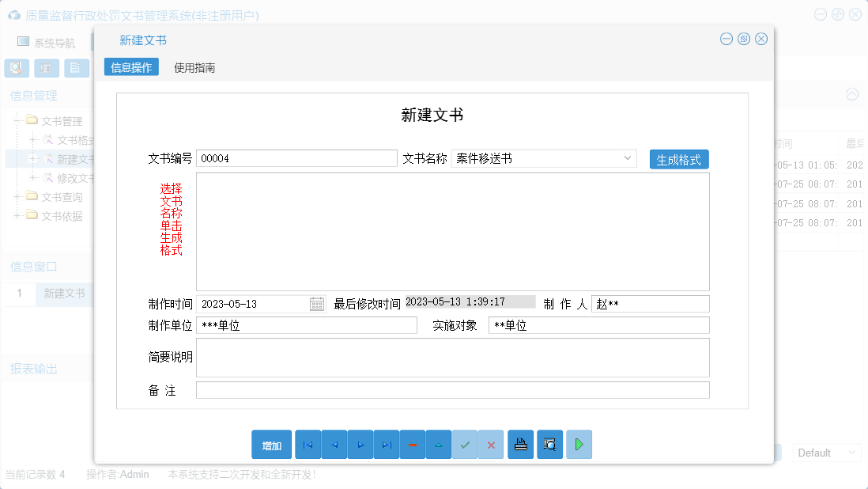Expand the 文书查询 tree node
This screenshot has height=489, width=868.
[16, 195]
